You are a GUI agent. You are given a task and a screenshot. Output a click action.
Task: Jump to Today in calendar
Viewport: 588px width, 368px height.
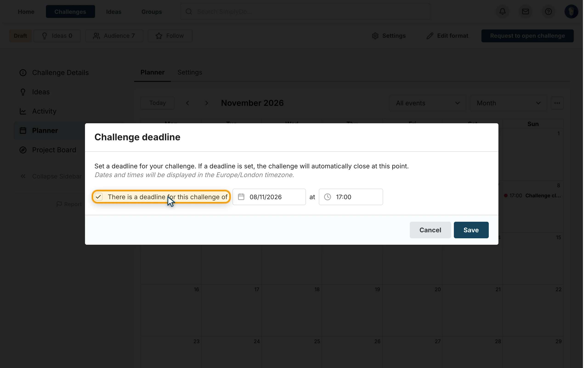click(157, 103)
